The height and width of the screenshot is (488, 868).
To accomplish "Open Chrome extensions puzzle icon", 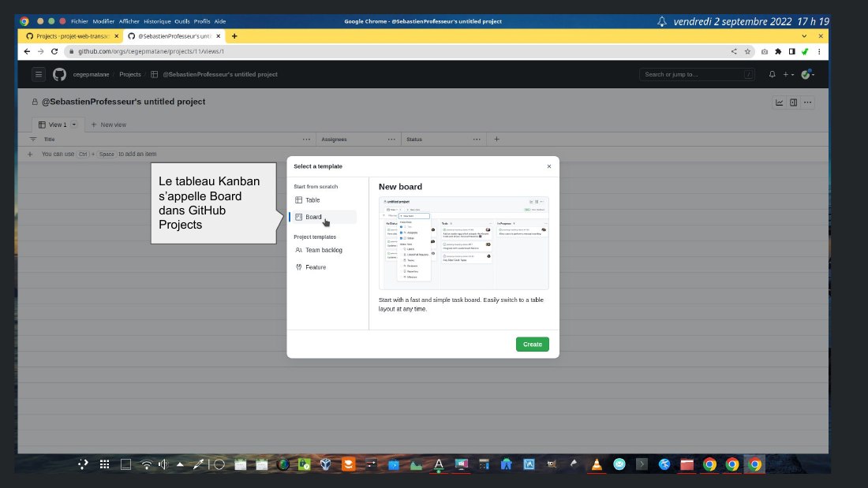I will pyautogui.click(x=778, y=51).
